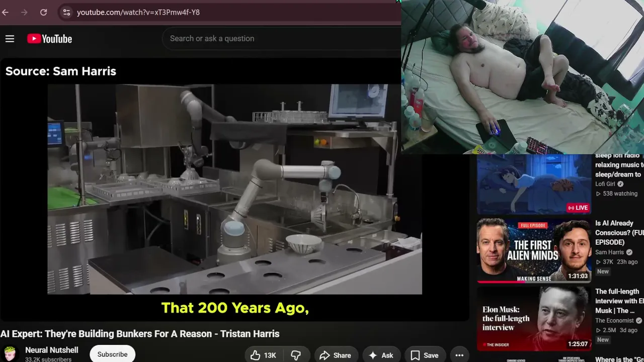Image resolution: width=644 pixels, height=362 pixels.
Task: Open more actions three-dot menu
Action: pyautogui.click(x=459, y=355)
